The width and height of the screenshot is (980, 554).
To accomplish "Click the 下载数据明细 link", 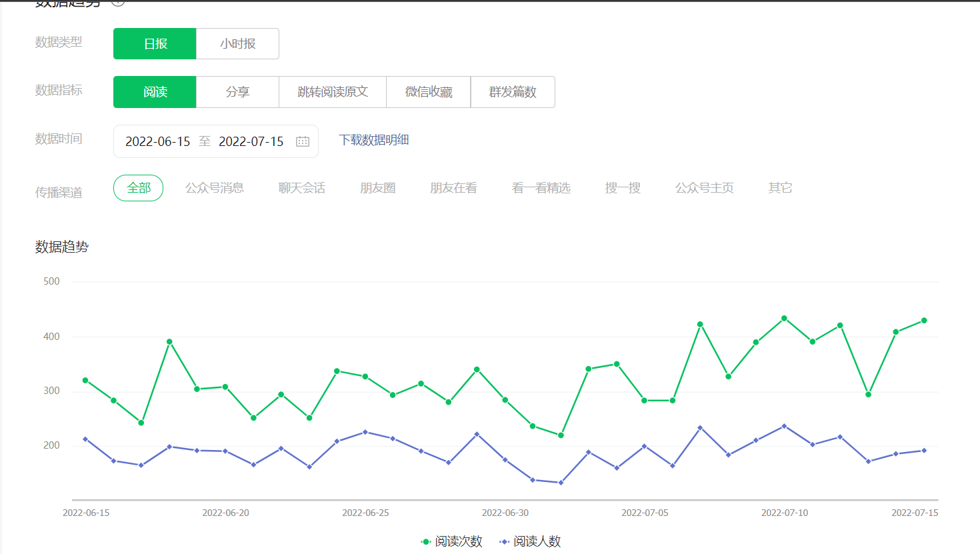I will tap(374, 140).
